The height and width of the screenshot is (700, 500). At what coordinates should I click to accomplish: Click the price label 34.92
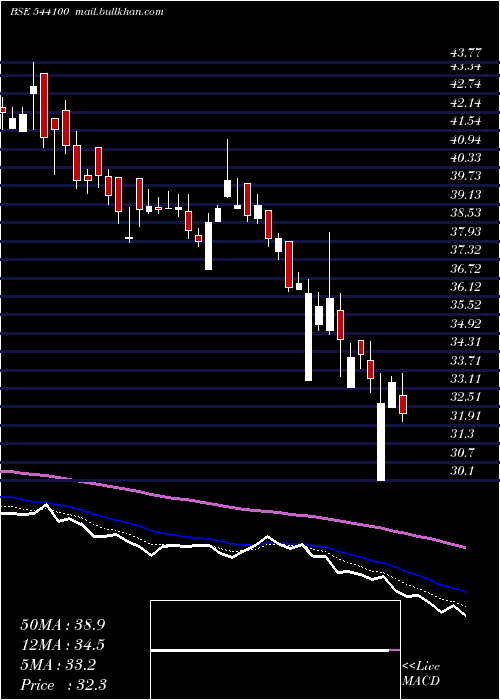(466, 323)
